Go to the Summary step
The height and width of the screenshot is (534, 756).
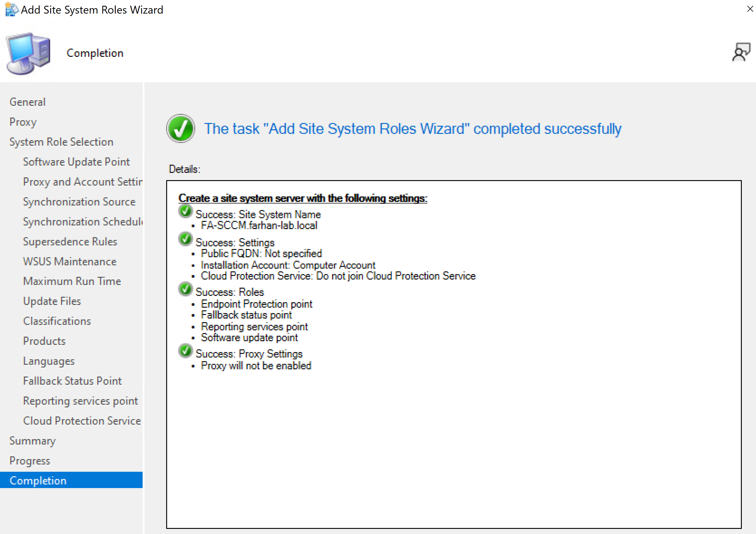click(x=33, y=441)
